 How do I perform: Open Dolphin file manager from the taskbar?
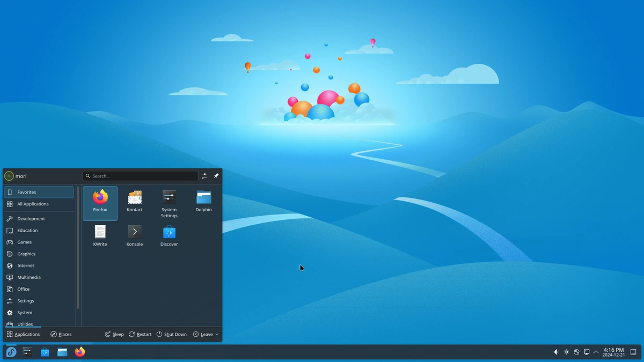coord(62,352)
